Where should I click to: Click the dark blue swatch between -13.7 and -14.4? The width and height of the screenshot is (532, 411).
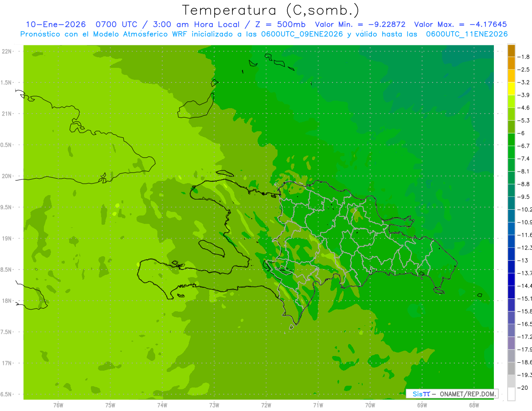click(511, 280)
